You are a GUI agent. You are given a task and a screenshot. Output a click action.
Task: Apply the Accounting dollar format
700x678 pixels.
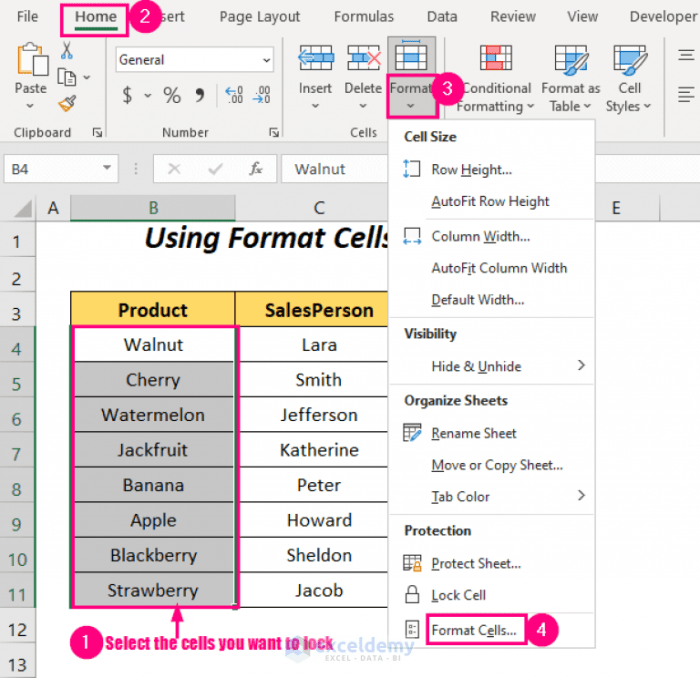(x=127, y=95)
